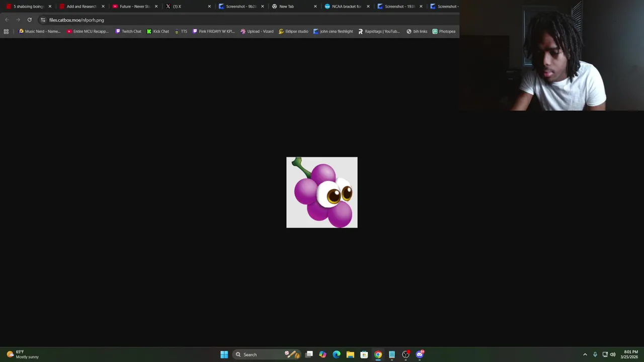This screenshot has width=644, height=362.
Task: Open weather widget showing Mostly sunny
Action: coord(22,354)
